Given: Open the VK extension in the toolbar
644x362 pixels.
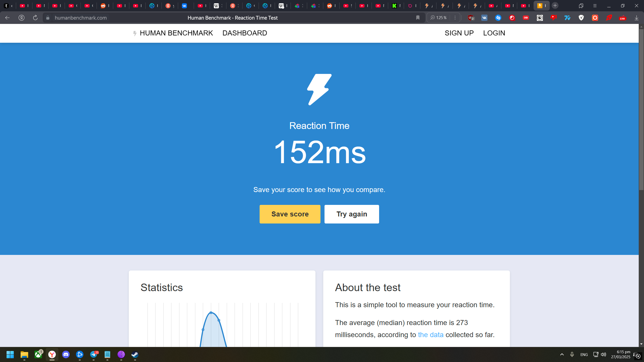Looking at the screenshot, I should pyautogui.click(x=484, y=18).
